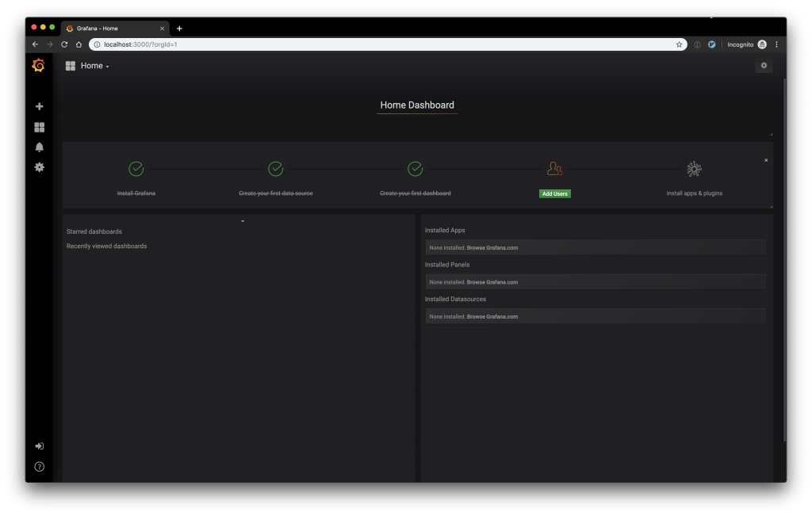Open the Install apps & plugins link

point(694,193)
